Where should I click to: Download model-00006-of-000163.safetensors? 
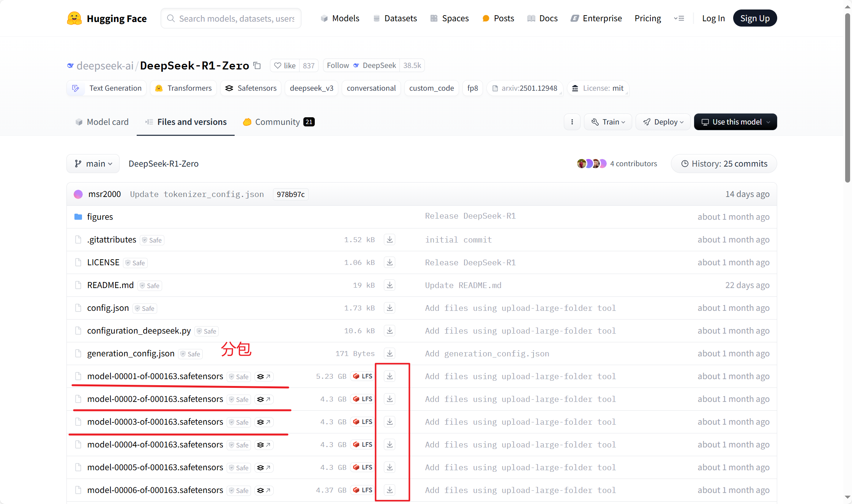point(390,490)
